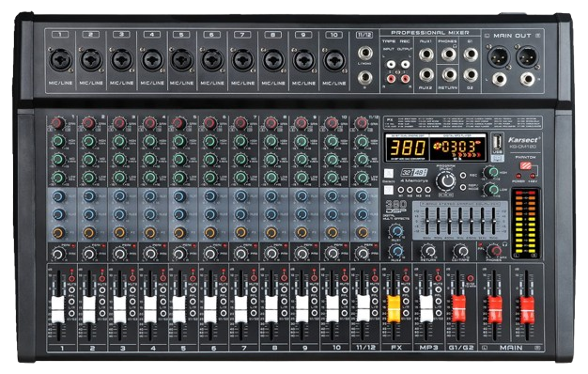Image resolution: width=588 pixels, height=374 pixels.
Task: Click the red G1/G2 group fader
Action: click(458, 309)
